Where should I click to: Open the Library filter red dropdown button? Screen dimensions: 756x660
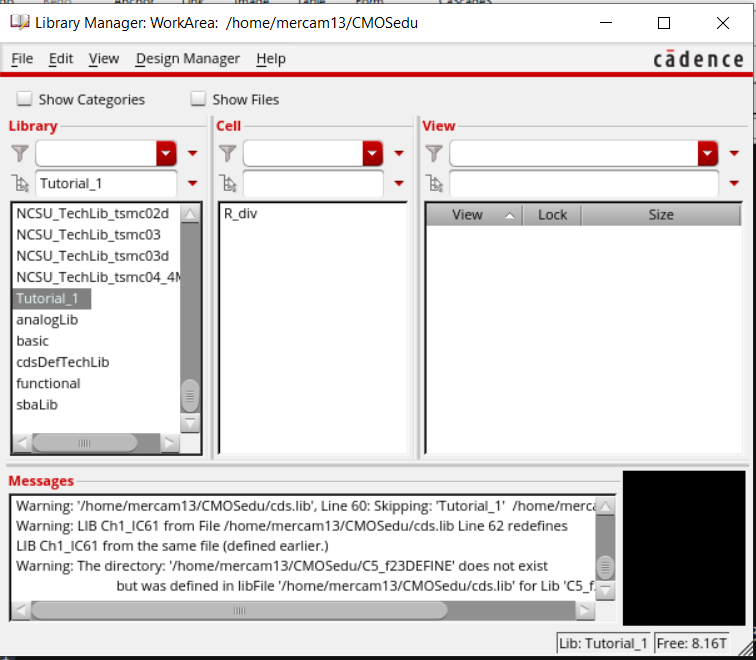[166, 153]
